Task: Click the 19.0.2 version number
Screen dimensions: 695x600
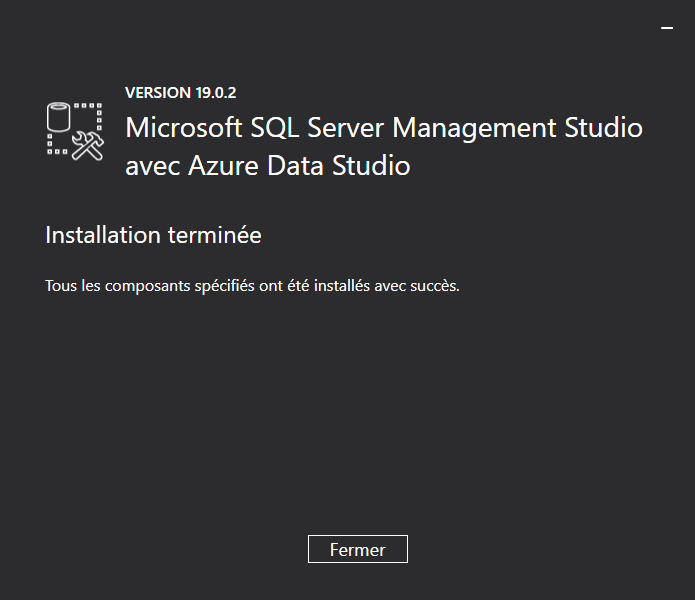Action: [x=216, y=93]
